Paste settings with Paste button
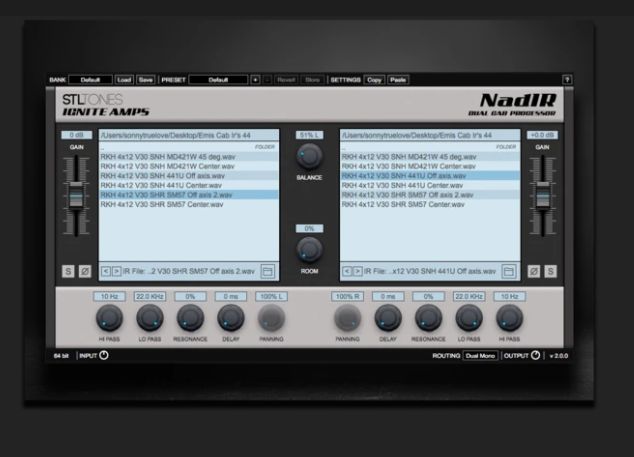The width and height of the screenshot is (634, 457). pos(398,80)
